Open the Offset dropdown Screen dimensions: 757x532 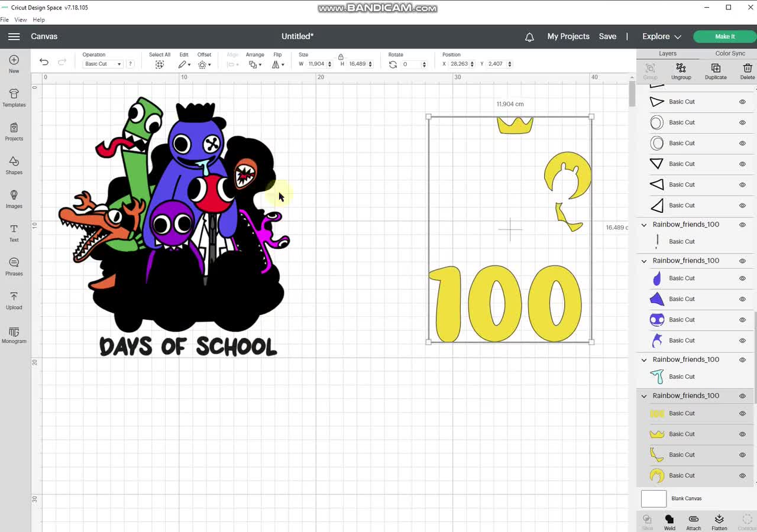(x=204, y=64)
